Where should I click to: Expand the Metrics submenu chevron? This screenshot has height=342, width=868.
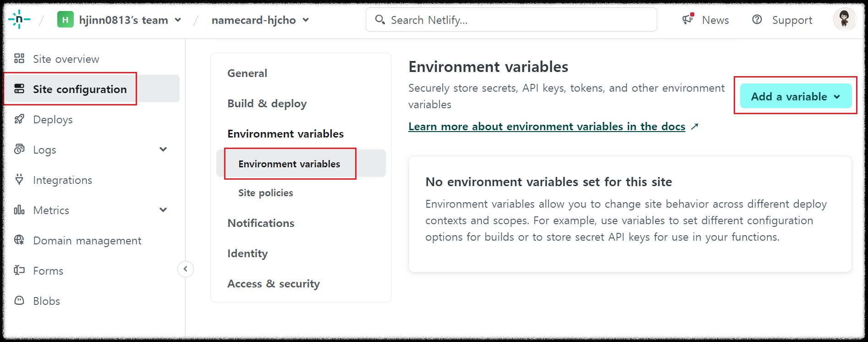click(x=163, y=210)
